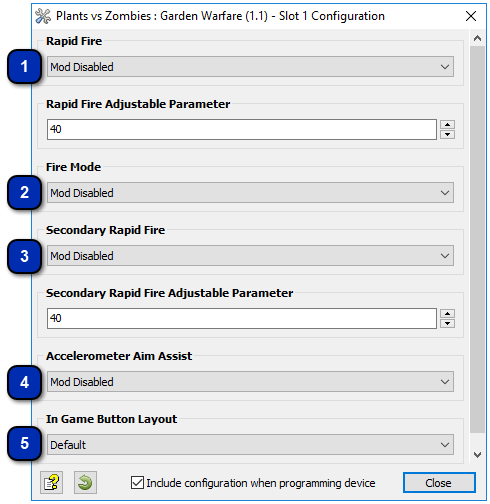Click blue callout badge number 1
This screenshot has width=490, height=504.
tap(24, 66)
